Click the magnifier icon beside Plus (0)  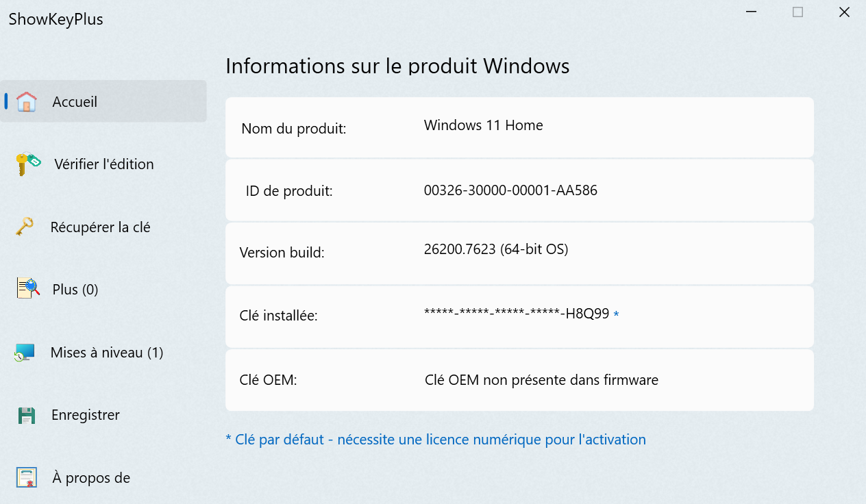[x=27, y=288]
